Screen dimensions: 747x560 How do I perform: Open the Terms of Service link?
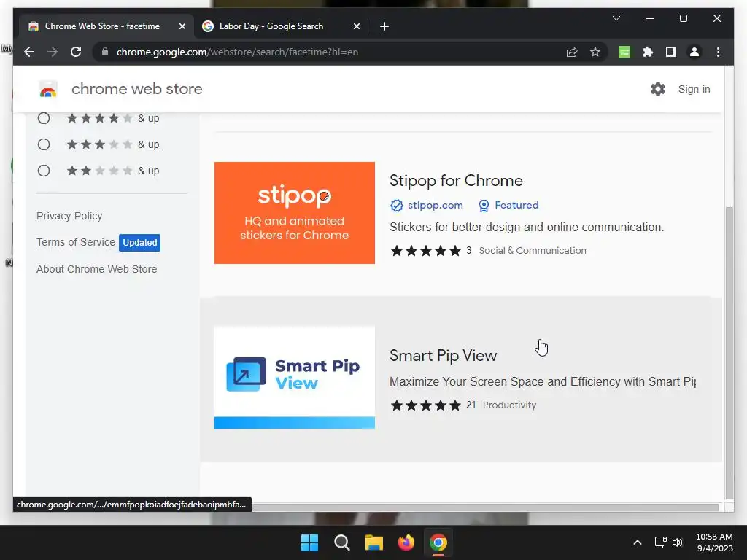point(76,242)
